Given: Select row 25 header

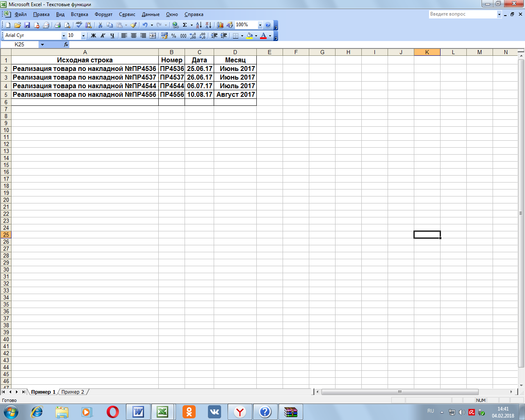Looking at the screenshot, I should point(6,235).
